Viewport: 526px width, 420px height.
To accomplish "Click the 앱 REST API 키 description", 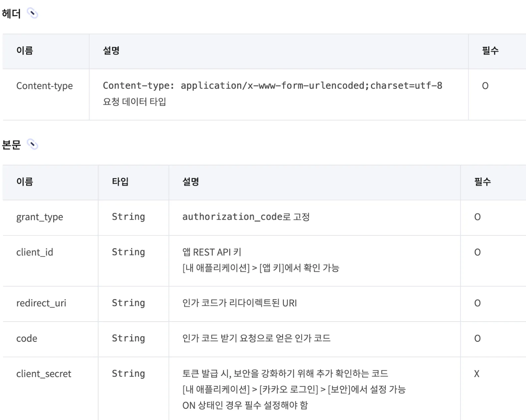I will (x=212, y=252).
